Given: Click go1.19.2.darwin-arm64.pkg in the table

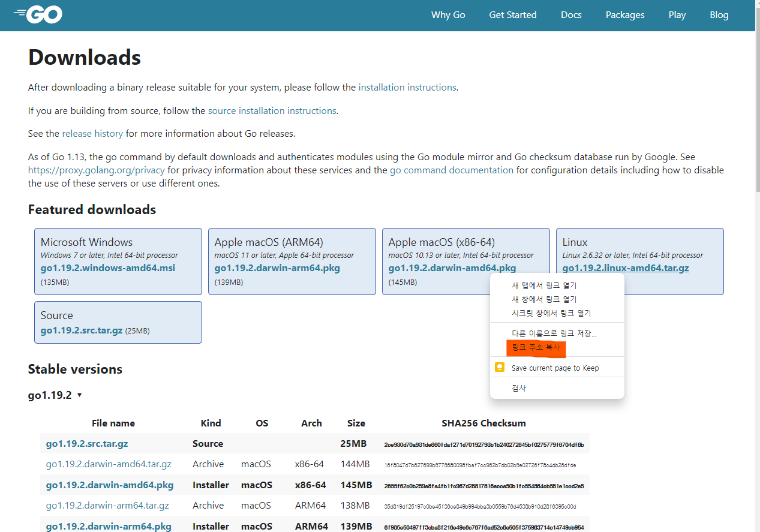Looking at the screenshot, I should [x=109, y=527].
